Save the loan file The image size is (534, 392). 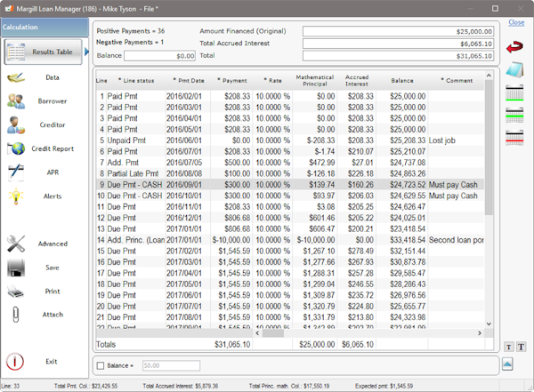(x=17, y=268)
